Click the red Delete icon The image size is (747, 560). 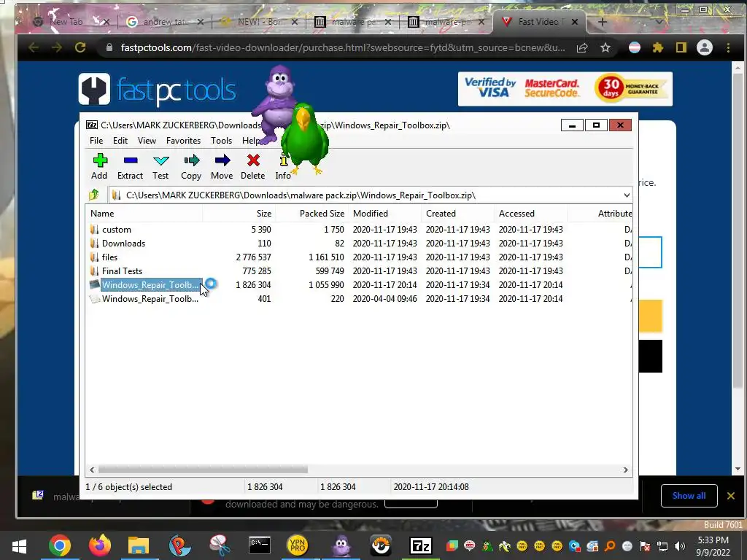click(x=253, y=166)
